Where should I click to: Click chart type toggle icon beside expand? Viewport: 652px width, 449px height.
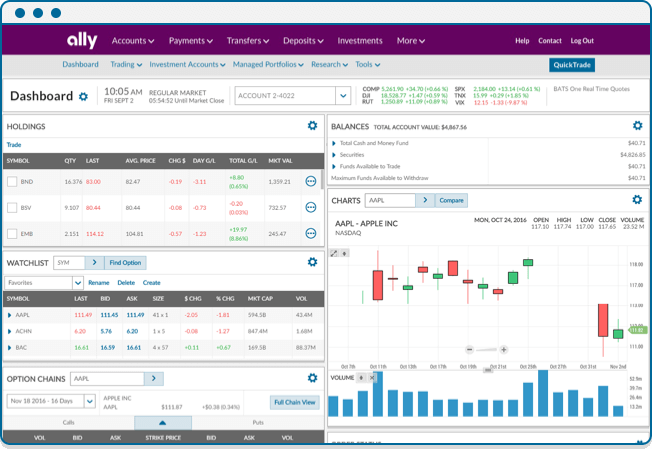pos(344,253)
